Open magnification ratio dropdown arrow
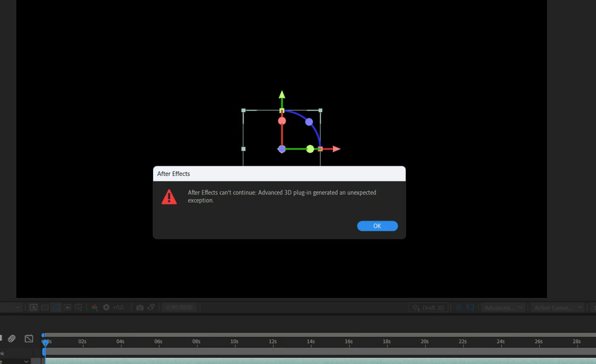596x364 pixels. pyautogui.click(x=18, y=307)
